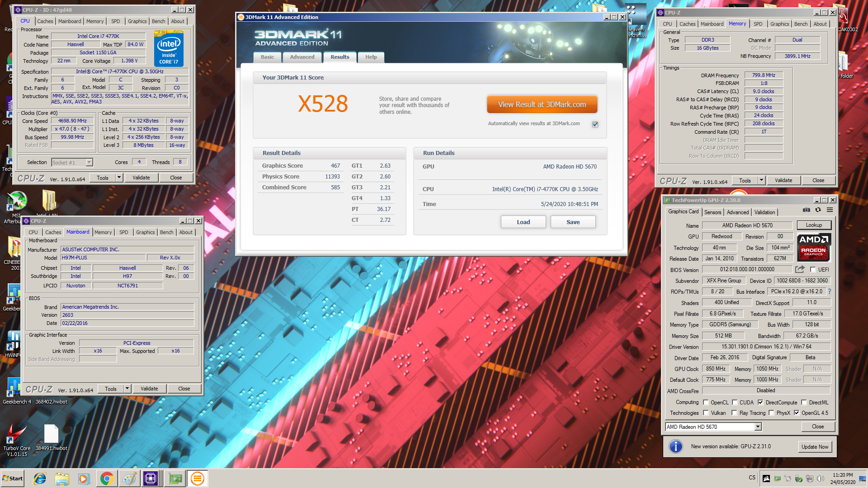Click Update Now in GPU-Z
The height and width of the screenshot is (488, 868).
click(815, 447)
